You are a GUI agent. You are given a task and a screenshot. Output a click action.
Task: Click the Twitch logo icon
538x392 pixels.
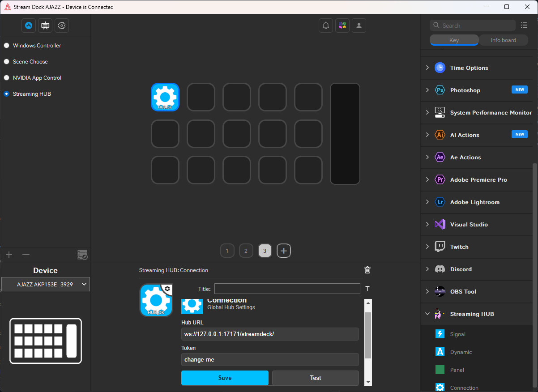coord(440,247)
